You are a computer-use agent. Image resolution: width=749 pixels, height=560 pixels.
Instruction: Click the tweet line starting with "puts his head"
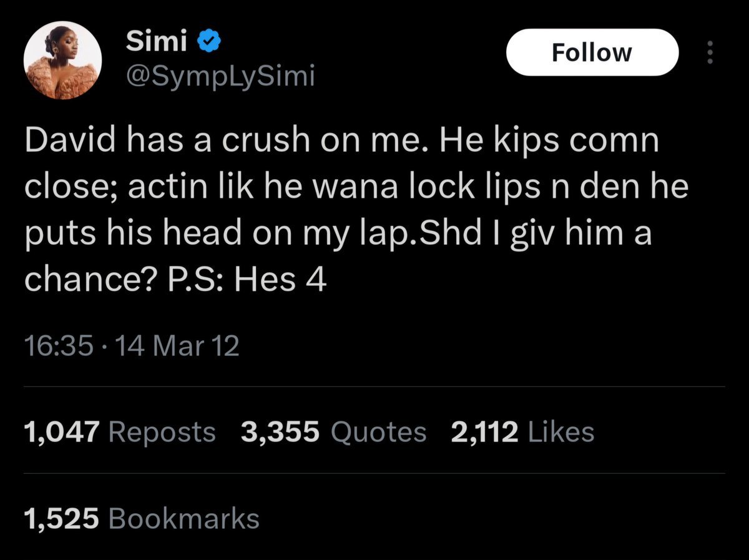(337, 235)
